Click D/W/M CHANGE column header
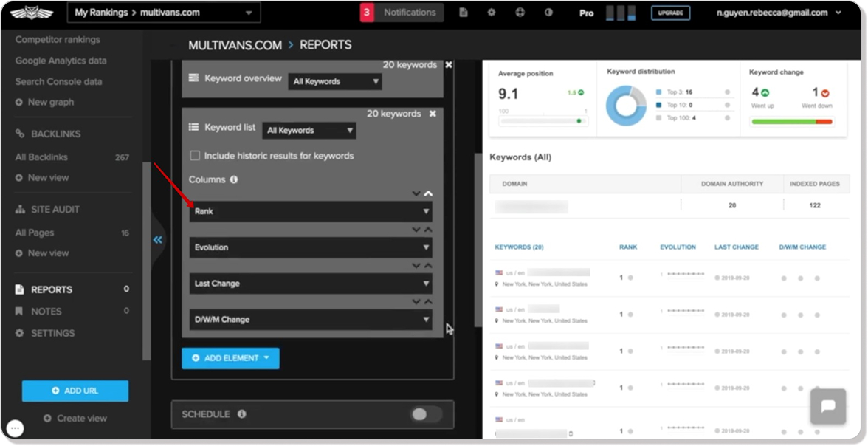 [x=803, y=247]
